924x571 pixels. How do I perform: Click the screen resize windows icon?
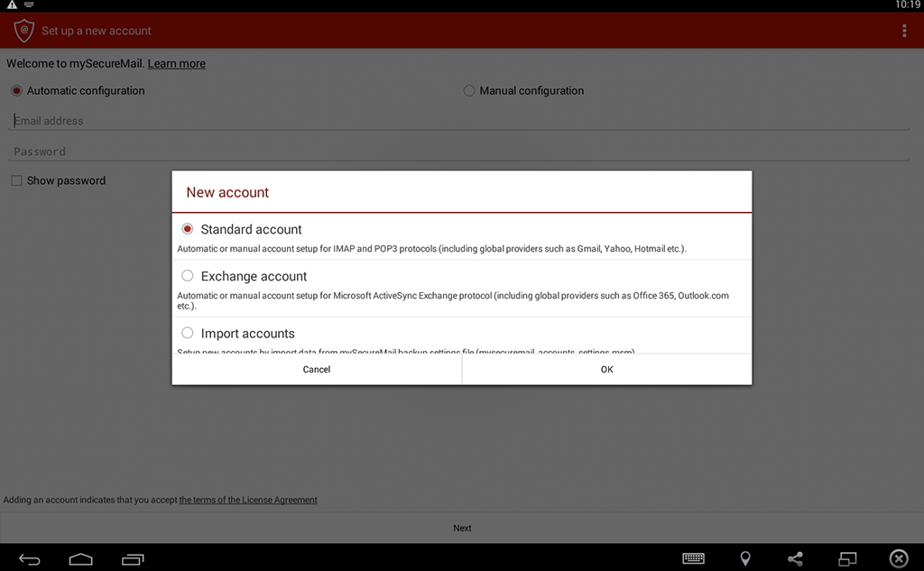847,558
